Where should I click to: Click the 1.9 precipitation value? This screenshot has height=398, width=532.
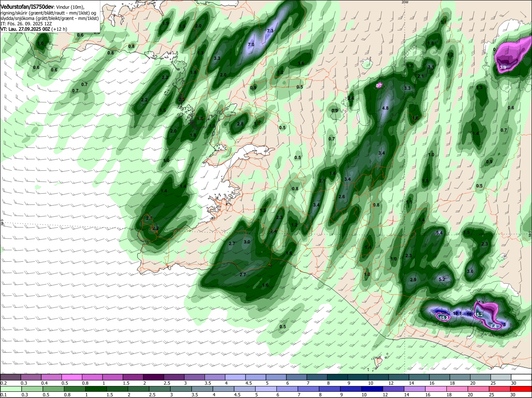coord(165,24)
